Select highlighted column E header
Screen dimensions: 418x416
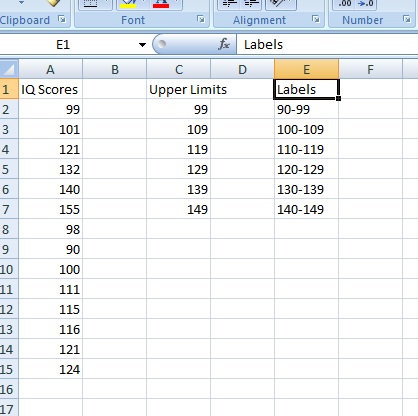(x=306, y=69)
